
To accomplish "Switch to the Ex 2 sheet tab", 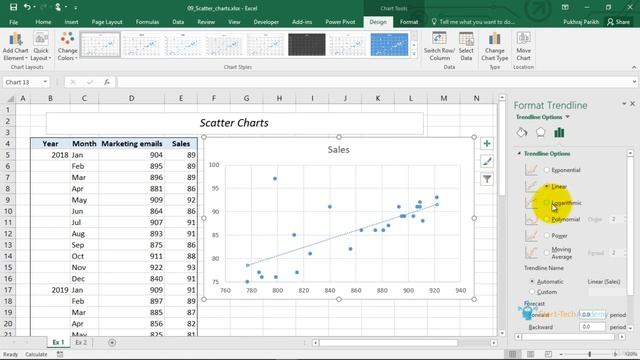I will 81,342.
